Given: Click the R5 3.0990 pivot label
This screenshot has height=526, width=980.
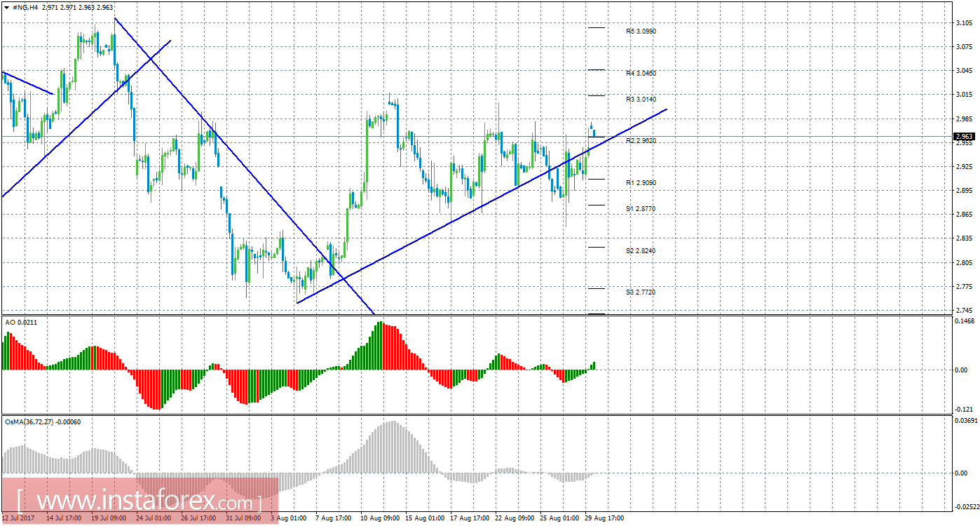Looking at the screenshot, I should [x=641, y=32].
